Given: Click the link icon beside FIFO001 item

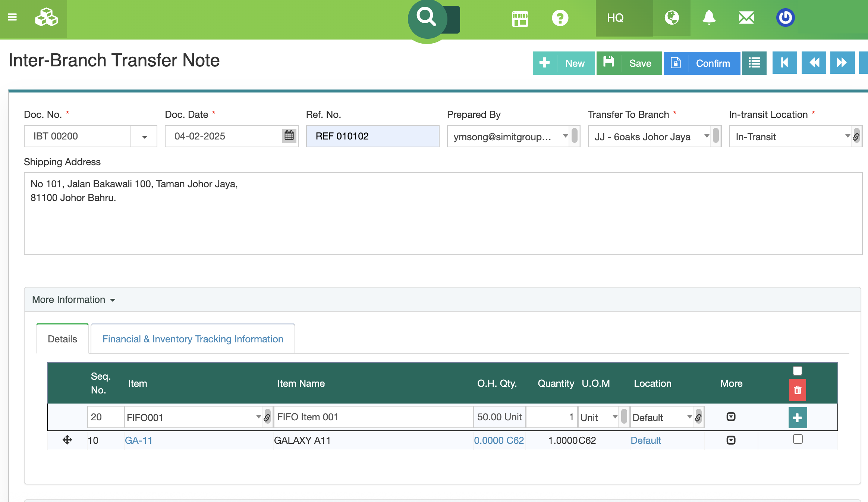Looking at the screenshot, I should point(267,417).
